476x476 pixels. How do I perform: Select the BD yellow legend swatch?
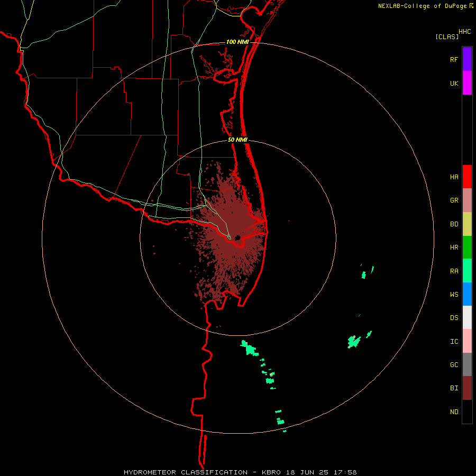pos(467,224)
